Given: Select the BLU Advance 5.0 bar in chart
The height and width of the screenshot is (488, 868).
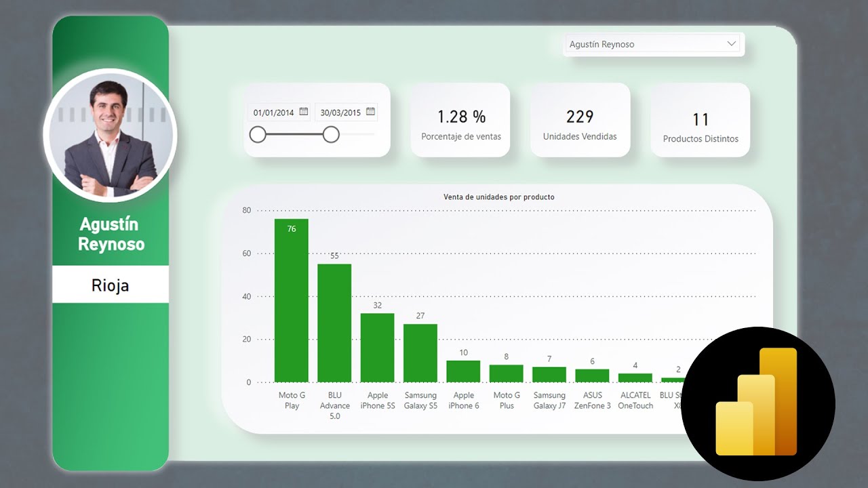Looking at the screenshot, I should click(x=334, y=323).
